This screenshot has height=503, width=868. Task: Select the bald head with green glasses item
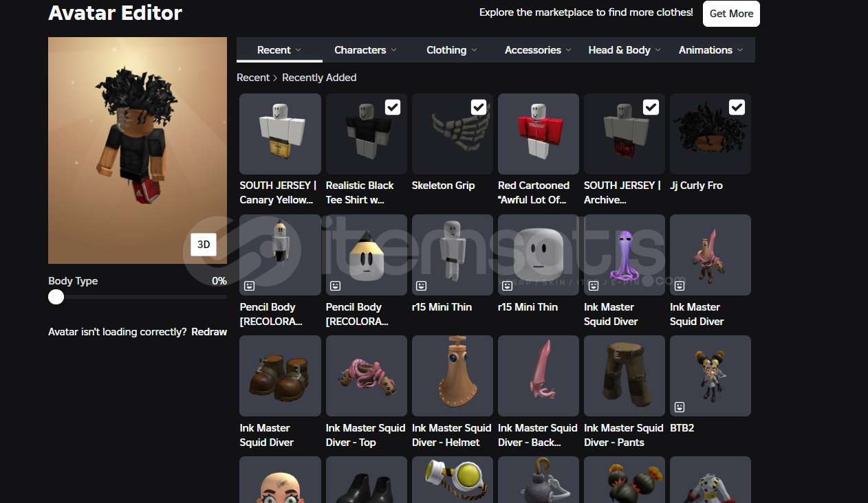(280, 480)
